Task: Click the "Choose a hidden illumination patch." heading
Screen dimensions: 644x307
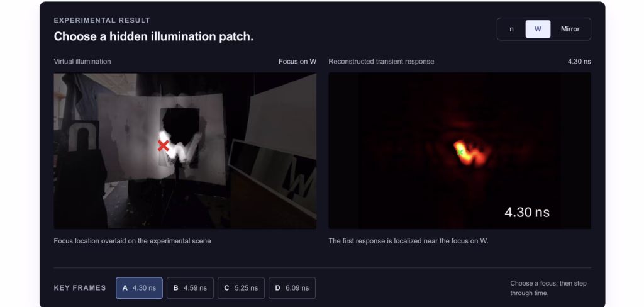Action: pyautogui.click(x=153, y=36)
